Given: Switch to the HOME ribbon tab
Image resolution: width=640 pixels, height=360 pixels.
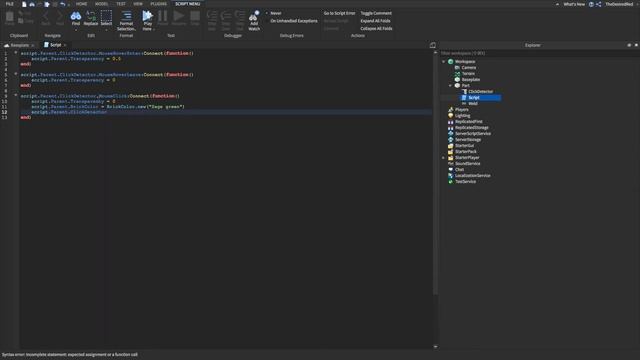Looking at the screenshot, I should (x=81, y=4).
